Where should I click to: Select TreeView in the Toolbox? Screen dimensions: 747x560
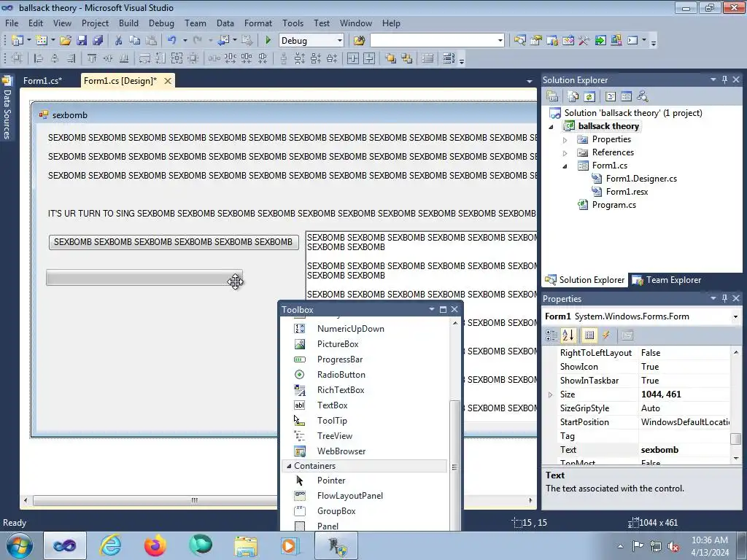pyautogui.click(x=335, y=436)
